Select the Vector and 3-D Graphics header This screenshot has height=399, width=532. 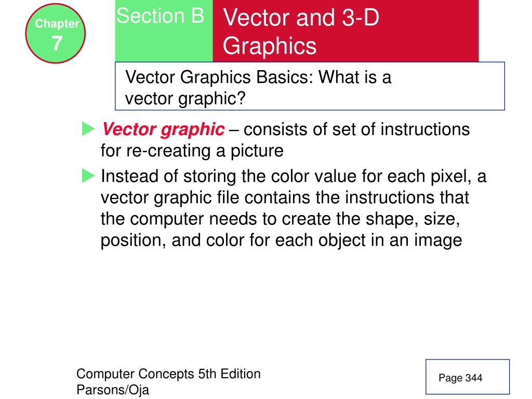(x=345, y=31)
